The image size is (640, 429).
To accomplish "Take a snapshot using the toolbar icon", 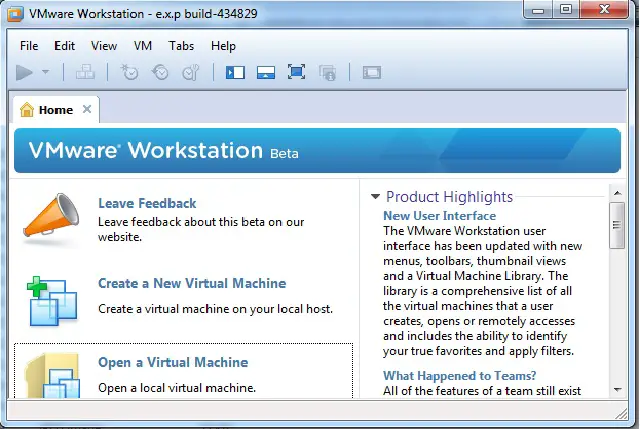I will click(x=129, y=73).
